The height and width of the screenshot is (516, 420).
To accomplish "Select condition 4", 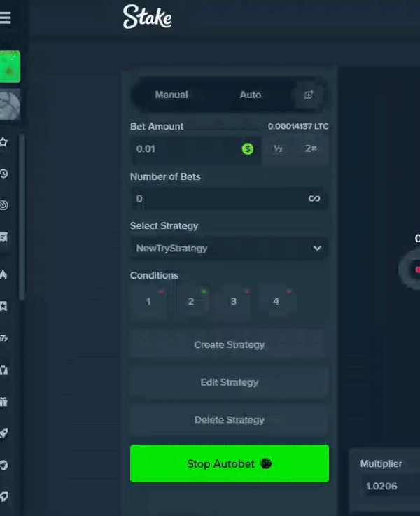I will point(276,301).
